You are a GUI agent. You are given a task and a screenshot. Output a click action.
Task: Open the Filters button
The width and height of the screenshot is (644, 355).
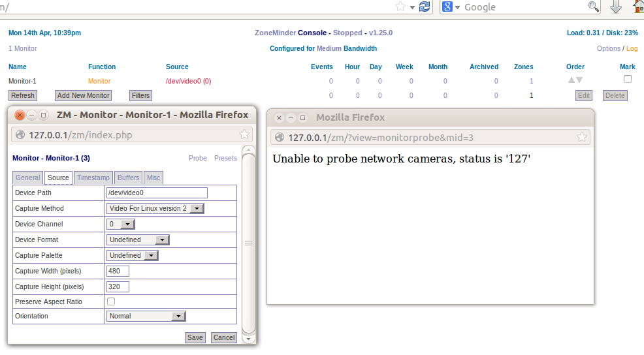coord(140,95)
